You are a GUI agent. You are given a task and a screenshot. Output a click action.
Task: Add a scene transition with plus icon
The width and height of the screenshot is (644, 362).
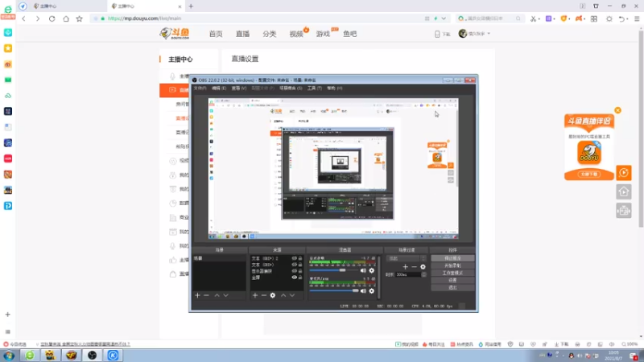pyautogui.click(x=406, y=267)
